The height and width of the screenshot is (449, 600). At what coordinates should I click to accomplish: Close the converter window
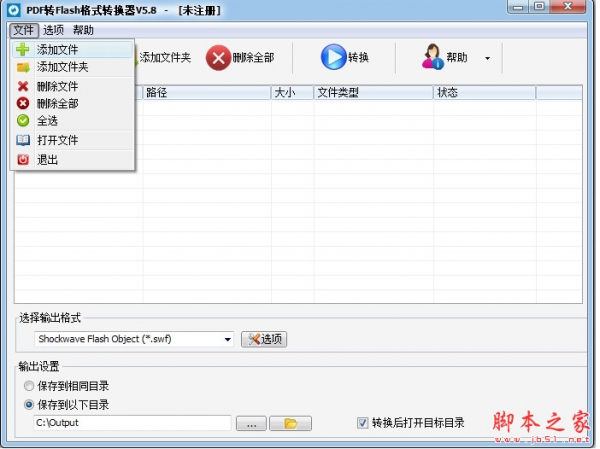pos(568,7)
